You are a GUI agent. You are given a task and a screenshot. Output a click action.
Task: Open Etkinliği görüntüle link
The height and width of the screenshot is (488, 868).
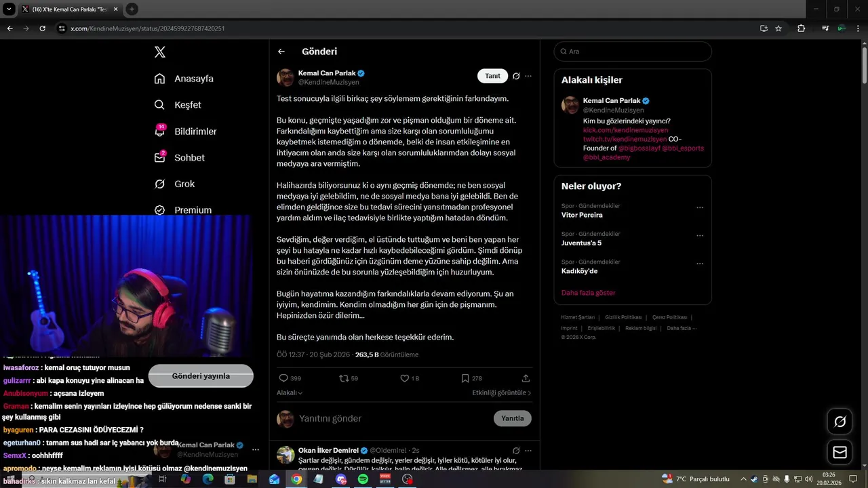click(502, 392)
